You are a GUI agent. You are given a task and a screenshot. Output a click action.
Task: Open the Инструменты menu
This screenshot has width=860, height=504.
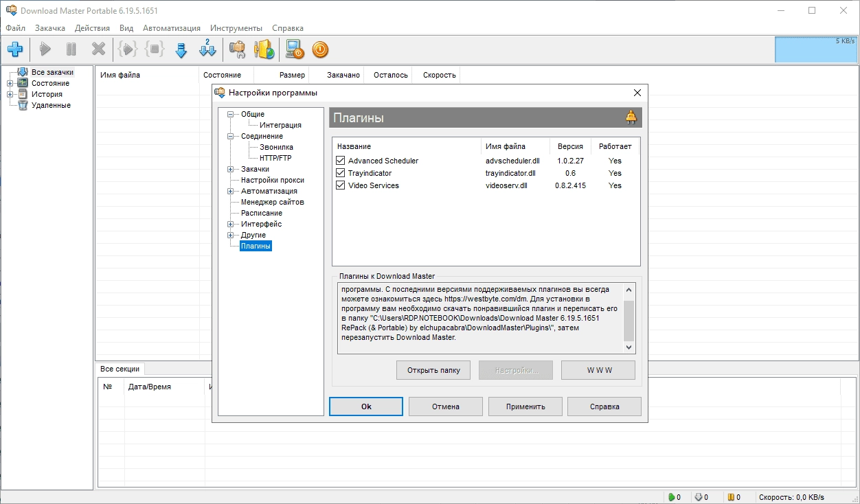coord(236,28)
